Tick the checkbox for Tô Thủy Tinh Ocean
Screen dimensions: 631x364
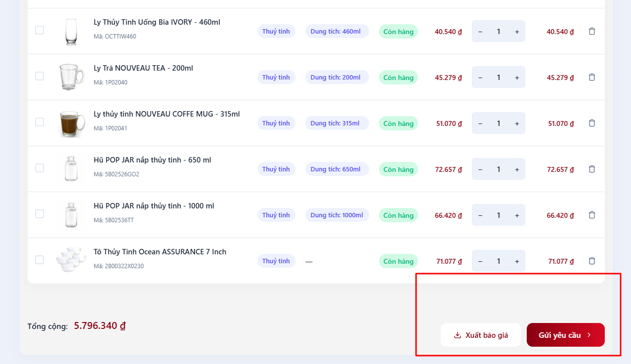[x=40, y=260]
